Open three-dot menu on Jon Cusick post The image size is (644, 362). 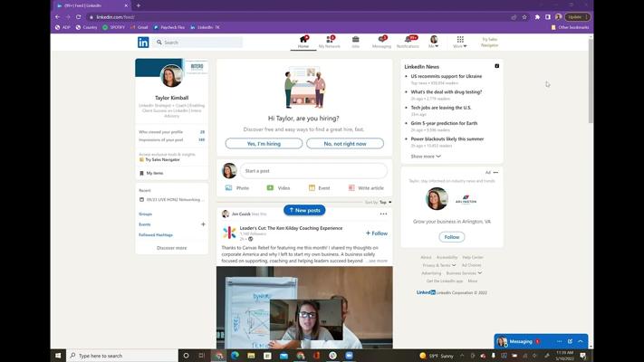(x=383, y=214)
